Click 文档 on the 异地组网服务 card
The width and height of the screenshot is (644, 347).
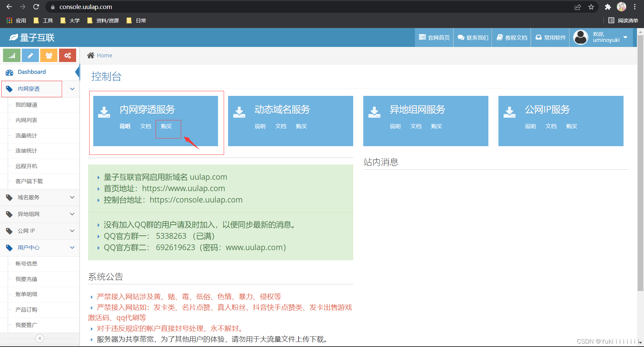(x=416, y=126)
